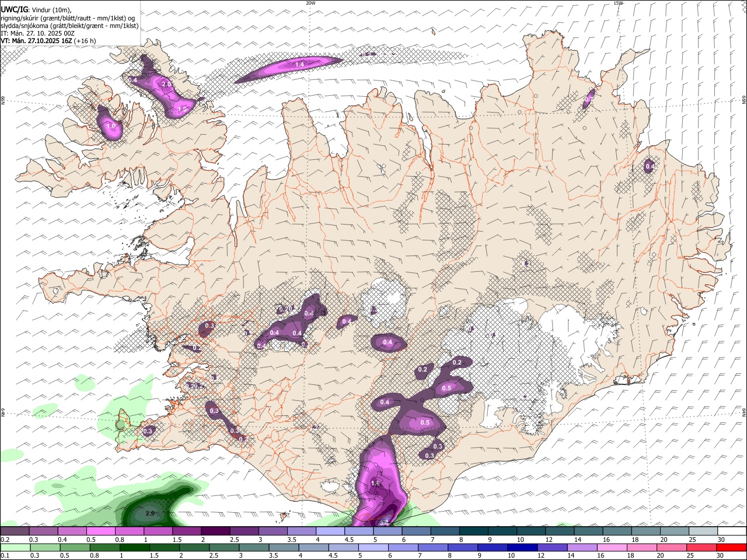This screenshot has height=560, width=747.
Task: Pick the dark blue swatch between 10 and 12 in lower legend
Action: pyautogui.click(x=521, y=548)
